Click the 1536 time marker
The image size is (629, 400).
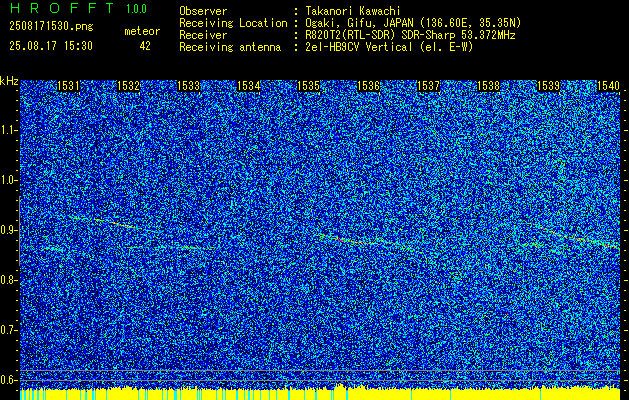pos(368,86)
